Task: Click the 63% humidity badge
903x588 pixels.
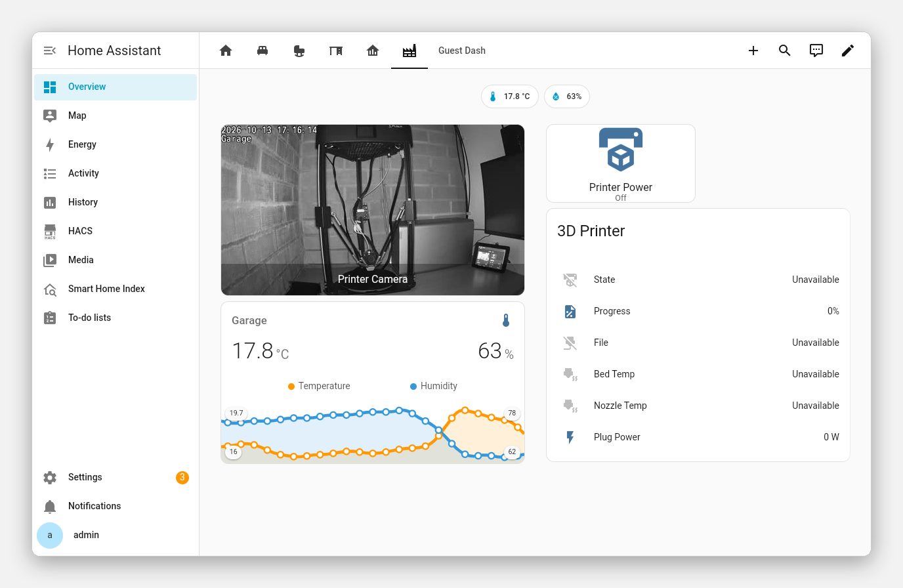Action: click(x=567, y=96)
